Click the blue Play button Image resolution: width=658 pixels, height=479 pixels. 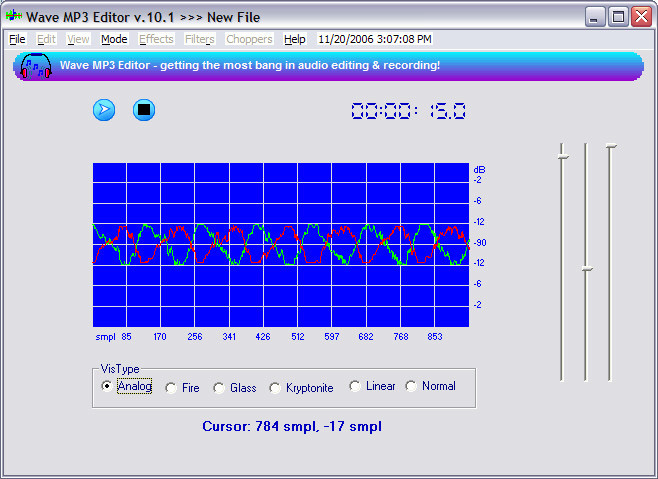pos(104,110)
